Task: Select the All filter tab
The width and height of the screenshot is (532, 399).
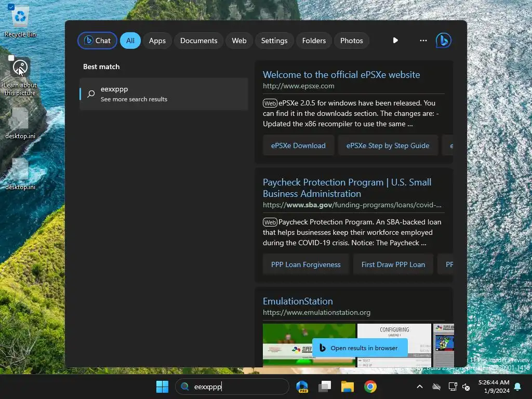Action: point(130,41)
